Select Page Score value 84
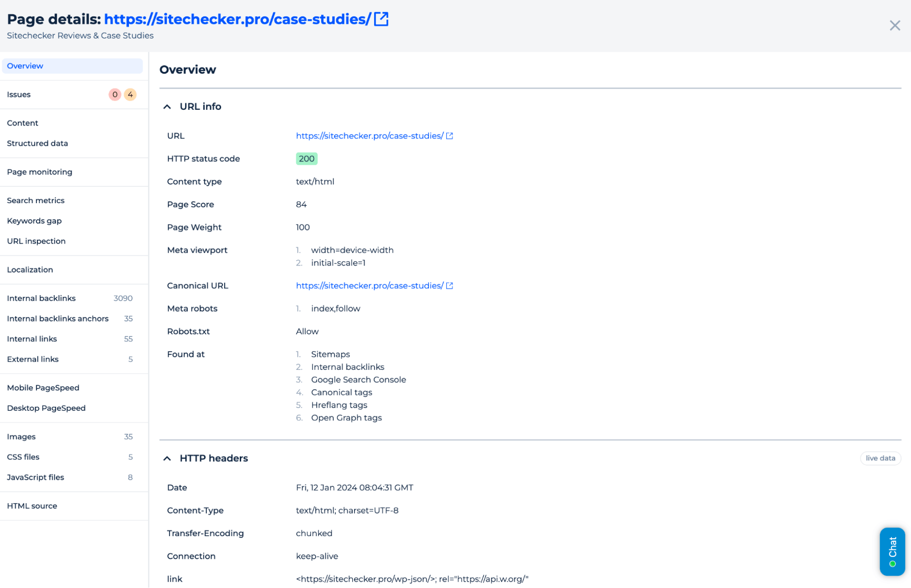911x588 pixels. pos(301,205)
